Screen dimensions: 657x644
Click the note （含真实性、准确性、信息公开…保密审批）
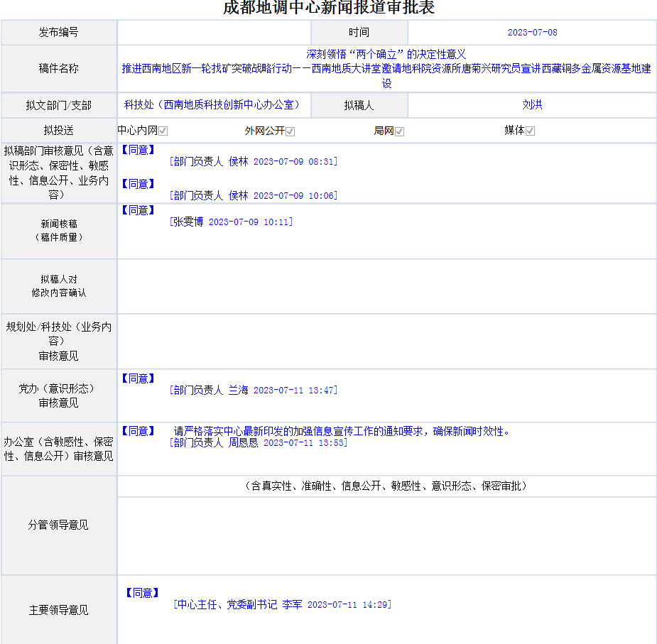pos(386,486)
